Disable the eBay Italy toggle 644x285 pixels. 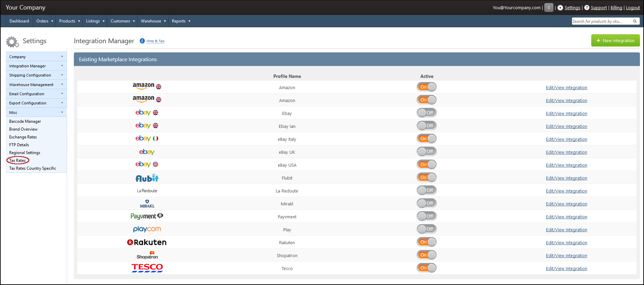click(x=426, y=139)
